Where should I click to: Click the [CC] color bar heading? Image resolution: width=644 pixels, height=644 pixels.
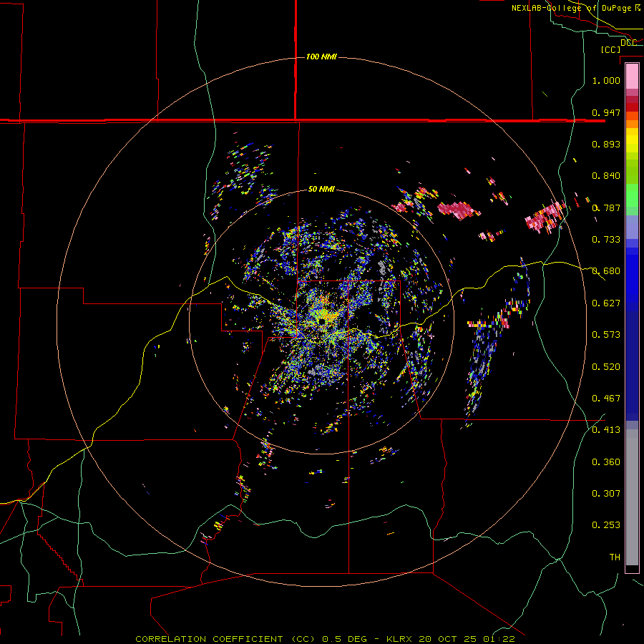tap(611, 49)
